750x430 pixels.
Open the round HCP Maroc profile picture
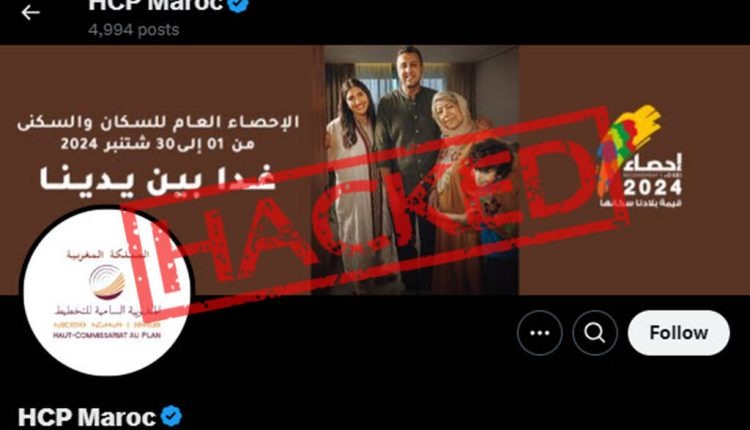(x=107, y=292)
